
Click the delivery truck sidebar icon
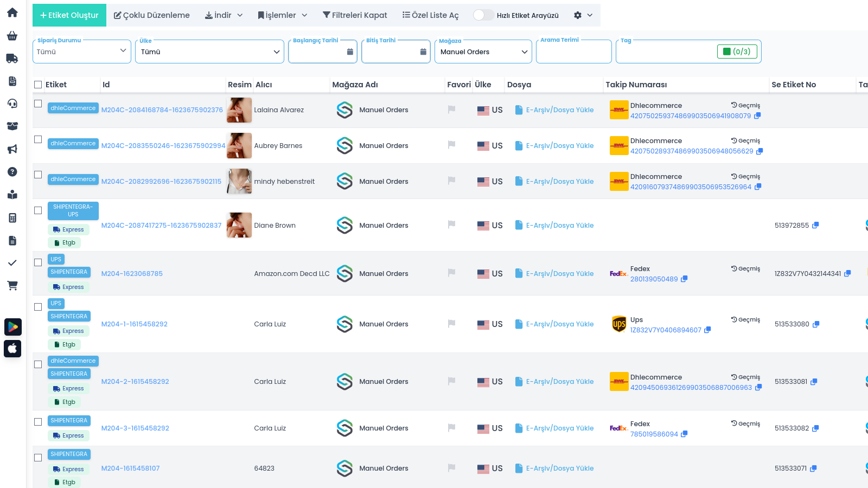(x=12, y=59)
